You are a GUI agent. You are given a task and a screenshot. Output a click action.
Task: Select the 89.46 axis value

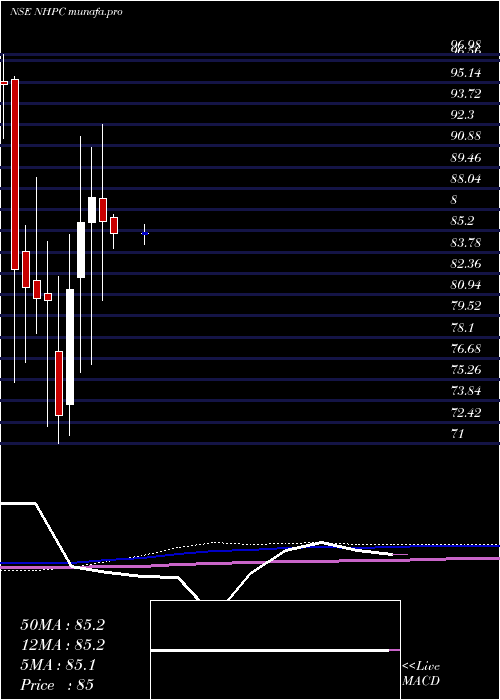click(466, 158)
